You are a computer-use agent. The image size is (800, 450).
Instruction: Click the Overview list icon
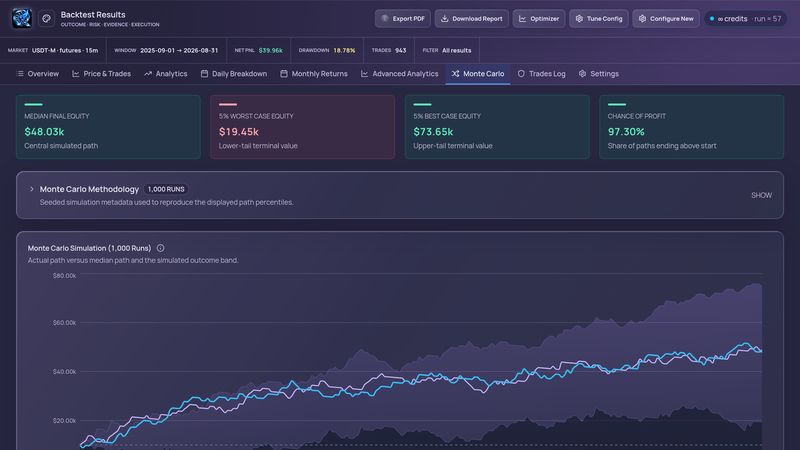tap(20, 74)
